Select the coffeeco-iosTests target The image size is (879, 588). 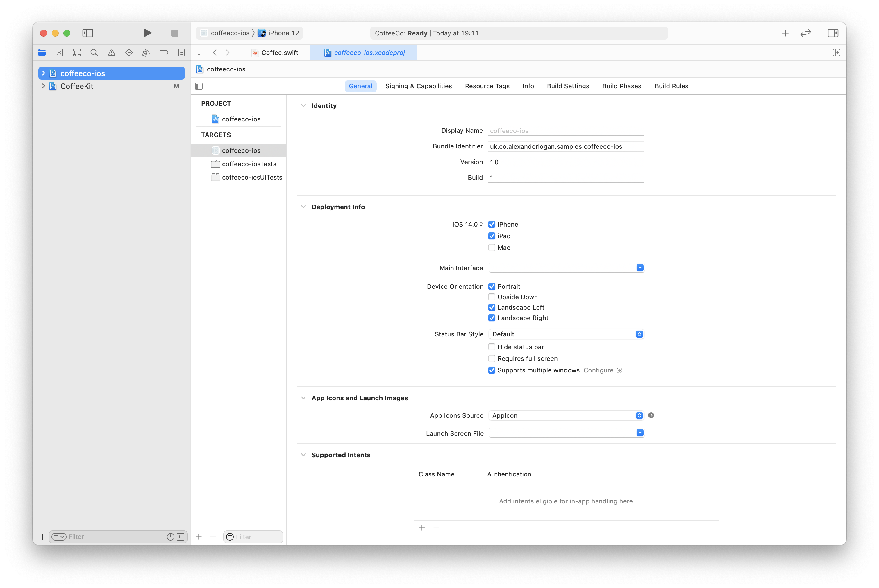tap(249, 164)
